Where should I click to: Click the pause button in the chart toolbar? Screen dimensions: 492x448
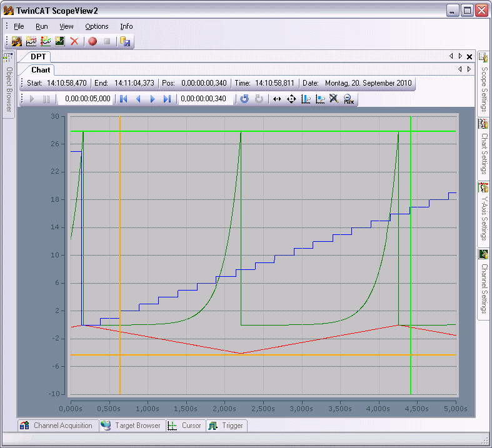(46, 99)
